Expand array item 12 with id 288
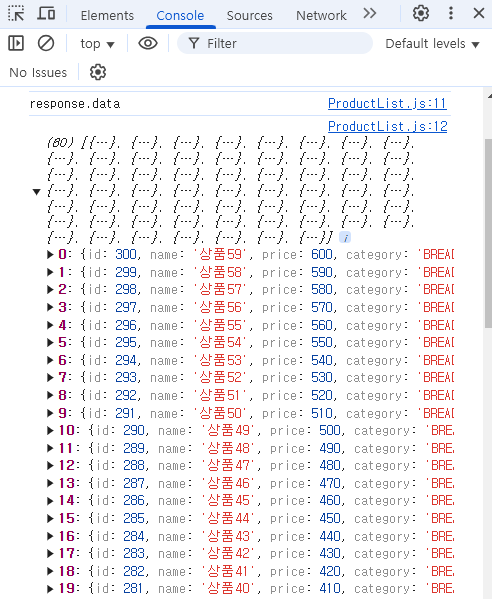Viewport: 492px width, 599px height. (x=50, y=466)
